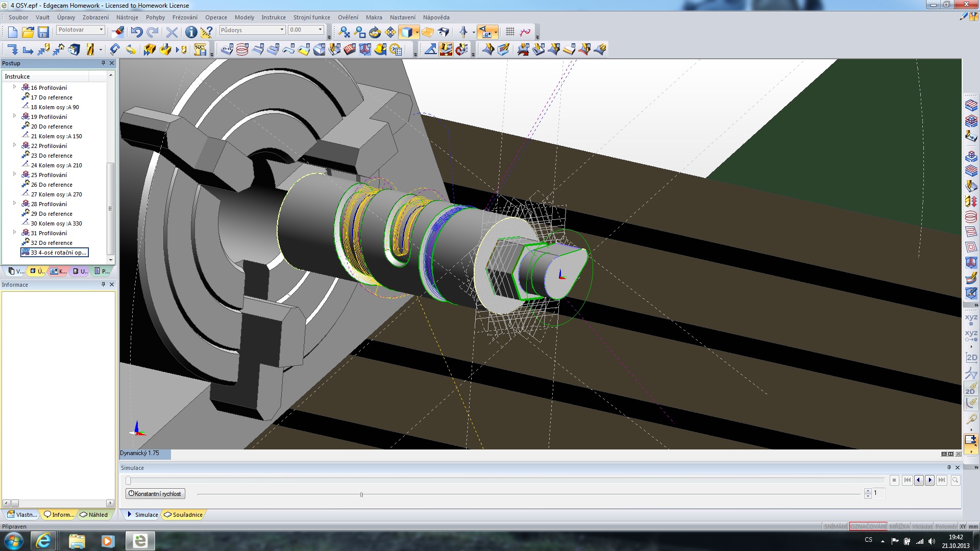The image size is (980, 551).
Task: Toggle SNÍMÁNÍ snap mode in status bar
Action: tap(835, 527)
